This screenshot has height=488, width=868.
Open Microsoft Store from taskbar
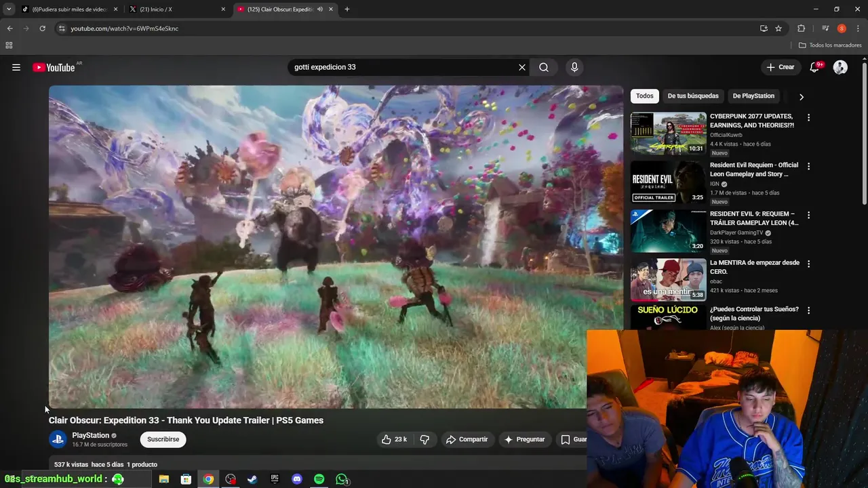click(186, 479)
